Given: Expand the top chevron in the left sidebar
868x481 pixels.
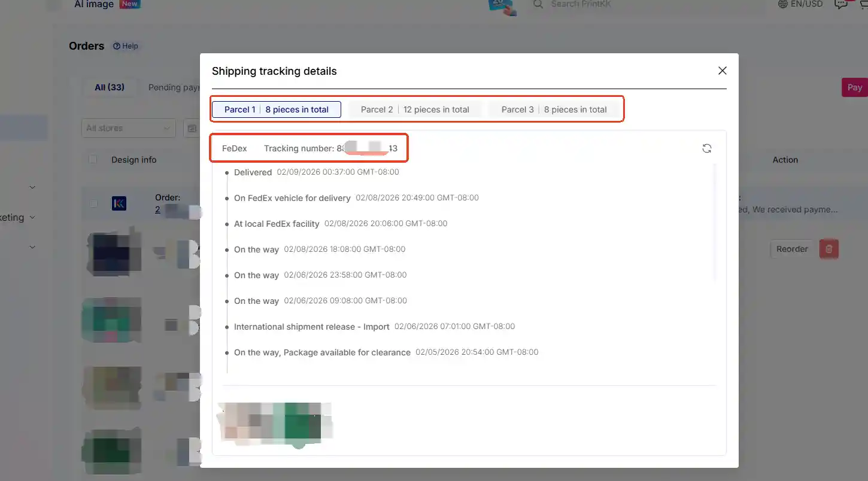Looking at the screenshot, I should coord(32,187).
